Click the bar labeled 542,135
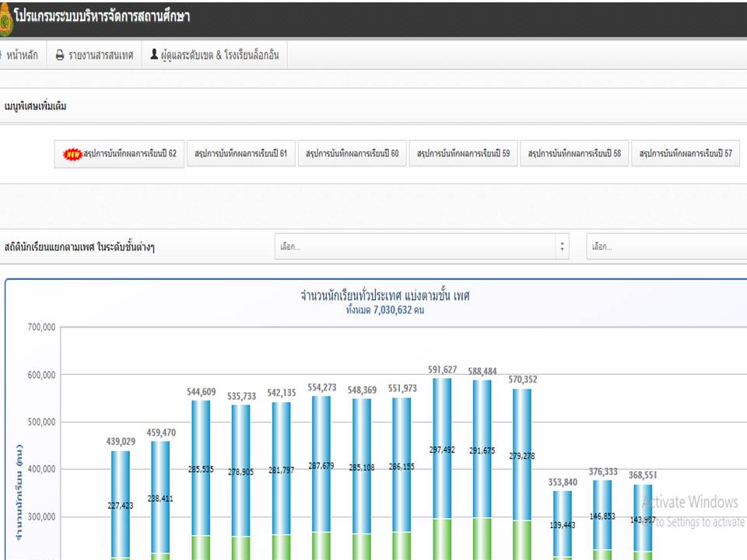This screenshot has height=560, width=747. [x=281, y=481]
